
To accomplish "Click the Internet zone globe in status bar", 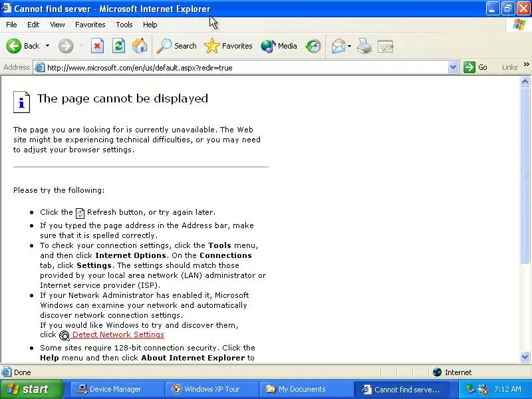I will click(x=437, y=372).
